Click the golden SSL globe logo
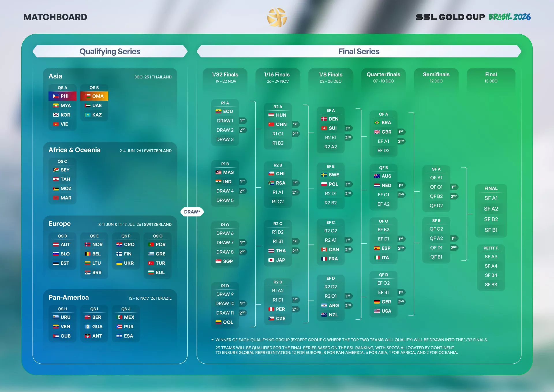This screenshot has width=554, height=392. click(x=277, y=17)
